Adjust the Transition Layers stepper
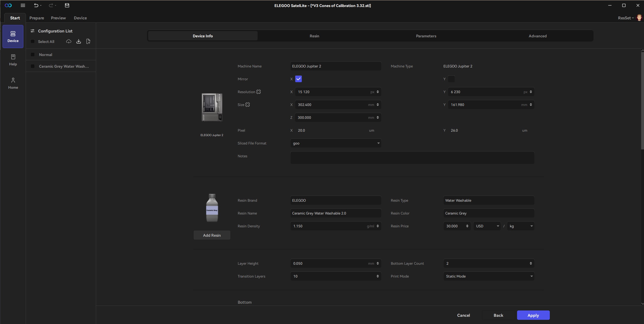 pyautogui.click(x=378, y=276)
